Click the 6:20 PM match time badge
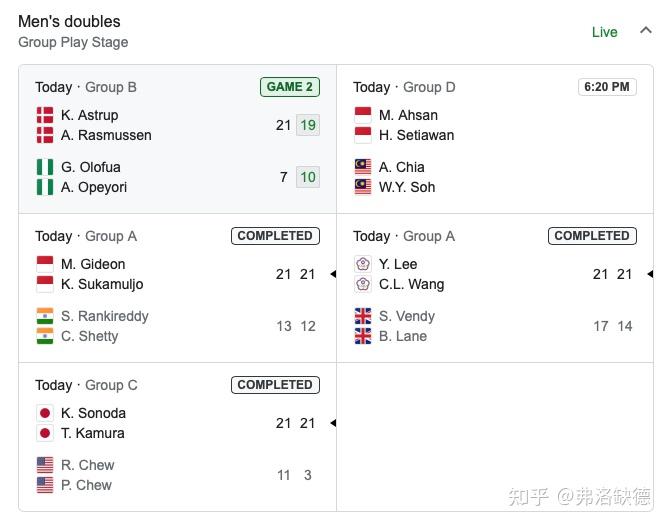Image resolution: width=668 pixels, height=525 pixels. (606, 87)
